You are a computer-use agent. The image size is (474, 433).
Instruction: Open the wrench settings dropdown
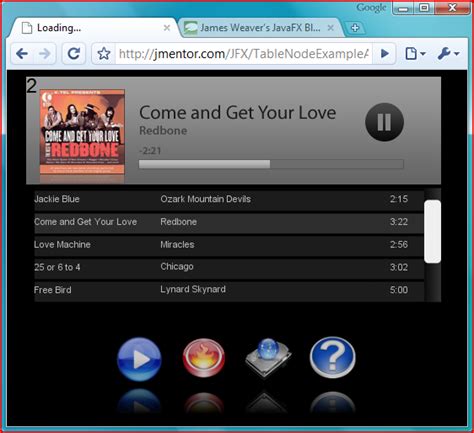pyautogui.click(x=448, y=53)
